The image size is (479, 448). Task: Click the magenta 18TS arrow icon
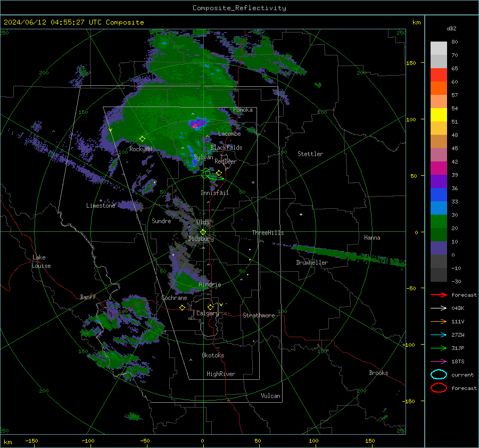[x=439, y=362]
